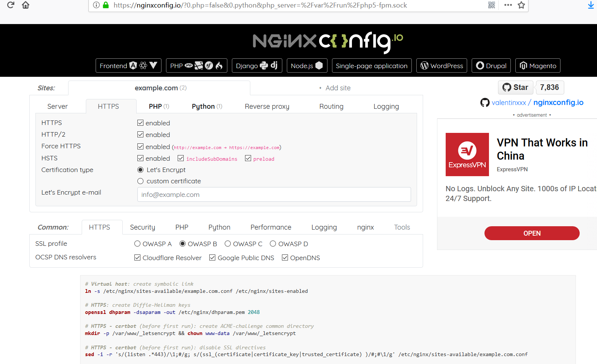Open the valentinxxx GitHub profile link

pos(509,102)
